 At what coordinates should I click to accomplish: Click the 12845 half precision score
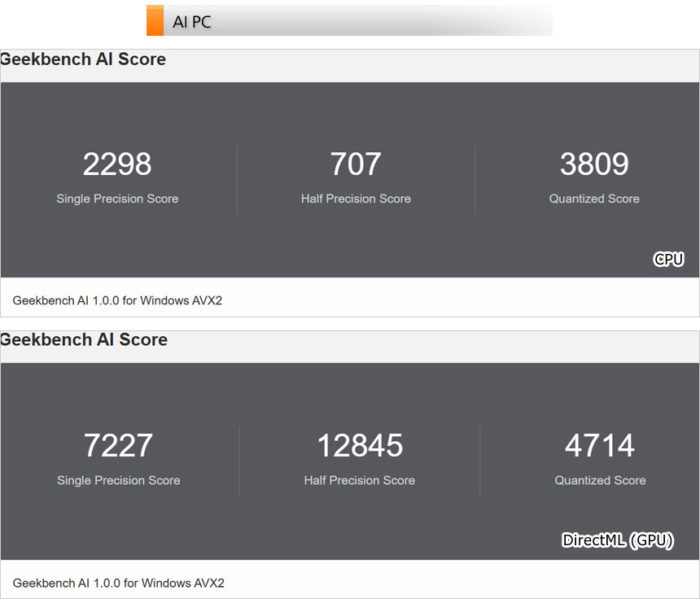coord(360,446)
